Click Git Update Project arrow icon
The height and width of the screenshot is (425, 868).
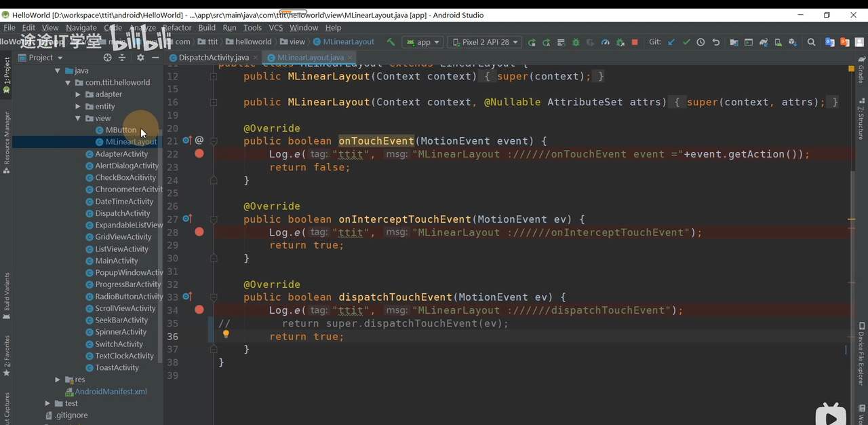[671, 42]
